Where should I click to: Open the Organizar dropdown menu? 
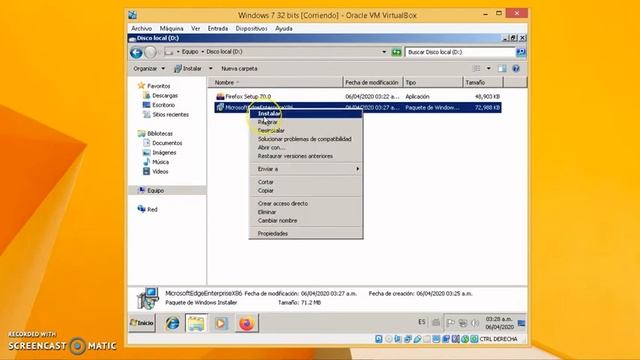tap(149, 69)
